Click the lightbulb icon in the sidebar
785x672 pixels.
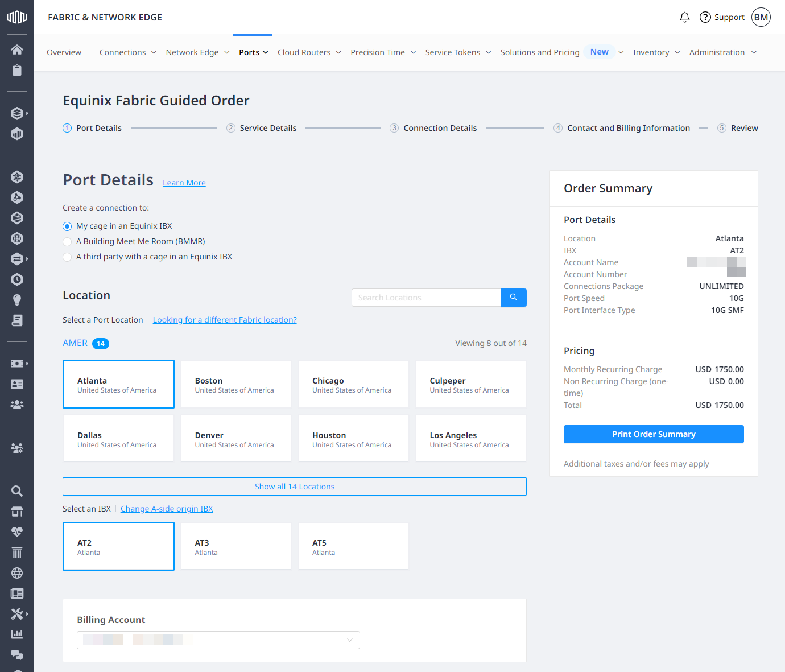coord(17,300)
